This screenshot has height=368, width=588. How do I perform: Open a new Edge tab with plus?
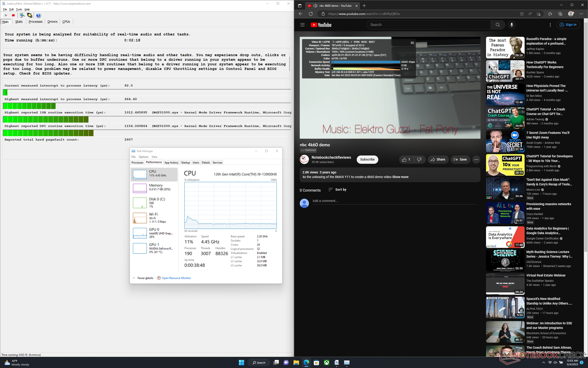[364, 6]
